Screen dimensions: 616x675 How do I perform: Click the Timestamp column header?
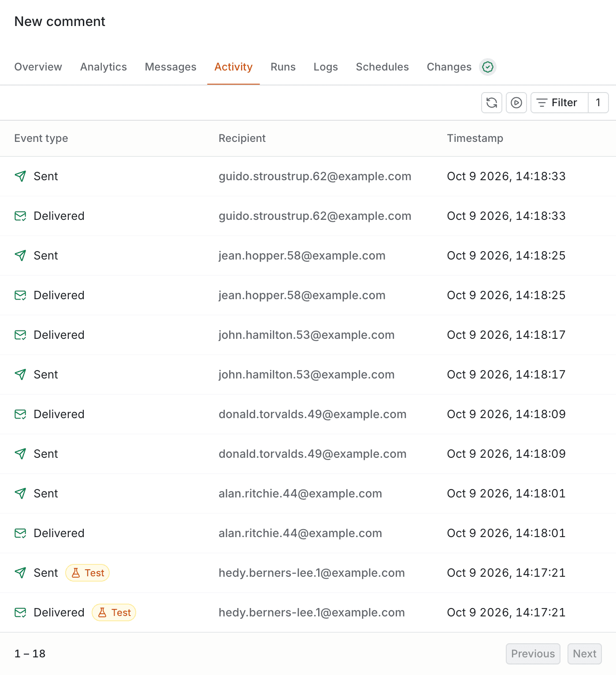475,138
